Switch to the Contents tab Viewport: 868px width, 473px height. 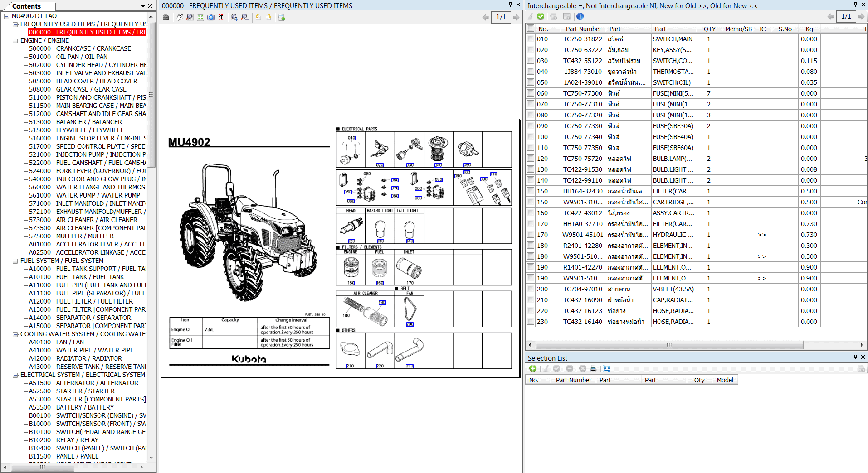click(28, 6)
